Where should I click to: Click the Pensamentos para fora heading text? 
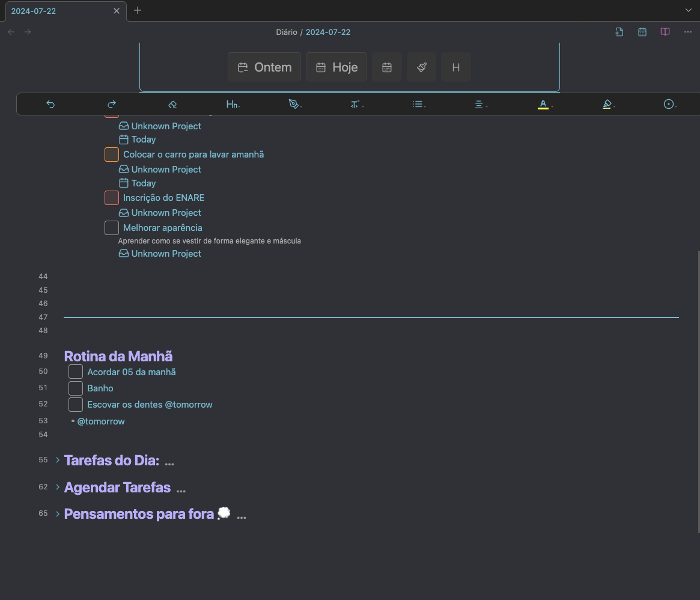139,514
